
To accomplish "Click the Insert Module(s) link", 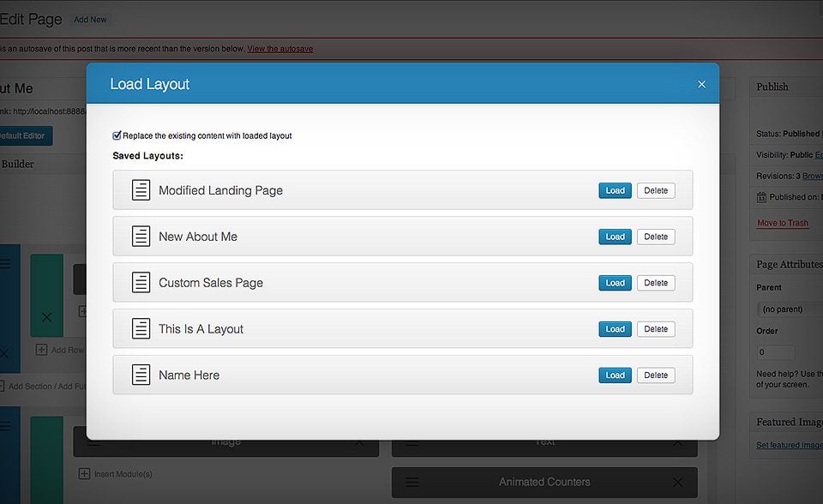I will pyautogui.click(x=123, y=474).
